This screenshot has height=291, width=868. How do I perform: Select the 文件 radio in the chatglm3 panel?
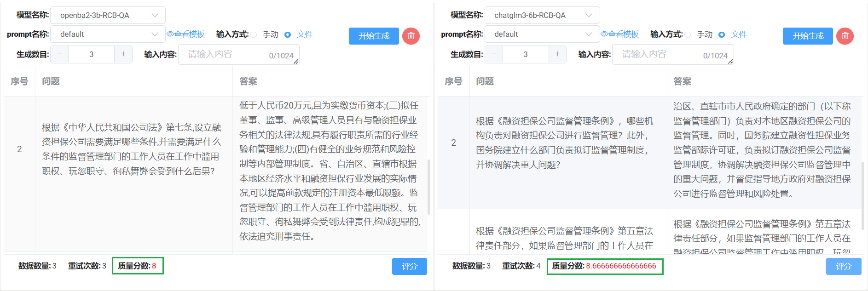tap(722, 34)
